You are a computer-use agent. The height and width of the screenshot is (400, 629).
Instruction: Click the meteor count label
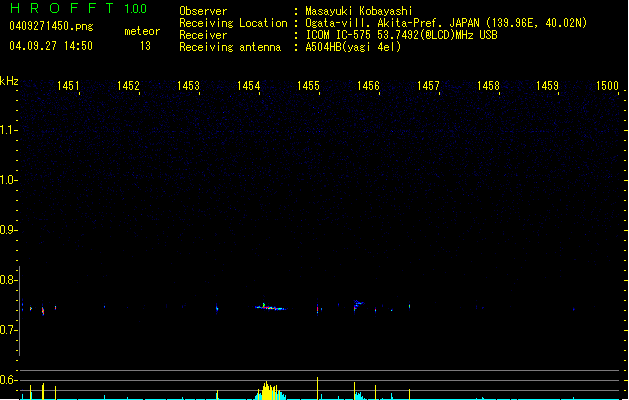click(142, 31)
